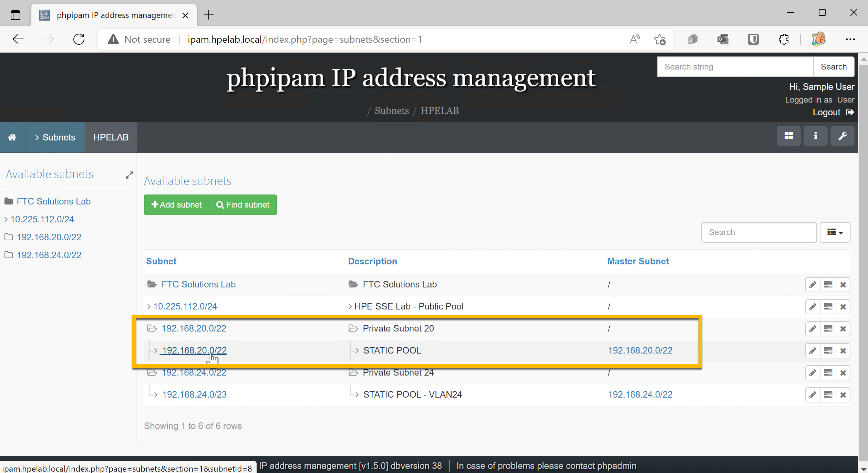
Task: Open the dashboard grid icon
Action: tap(788, 136)
